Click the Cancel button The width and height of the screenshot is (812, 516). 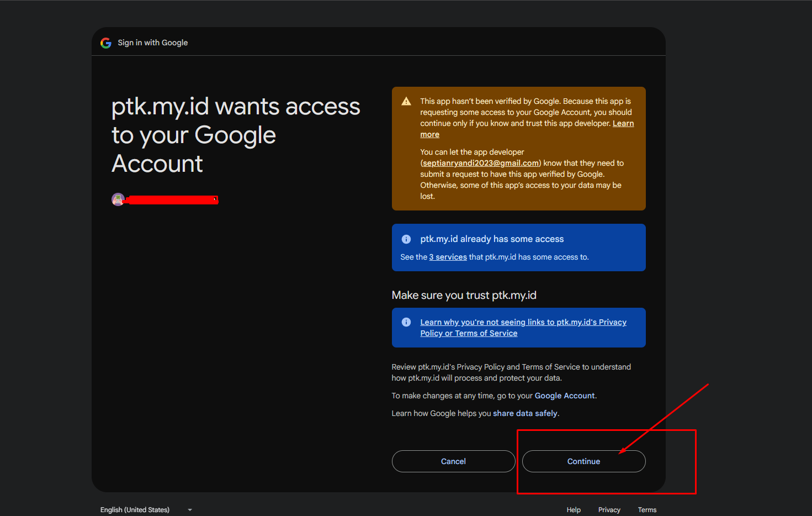point(453,461)
